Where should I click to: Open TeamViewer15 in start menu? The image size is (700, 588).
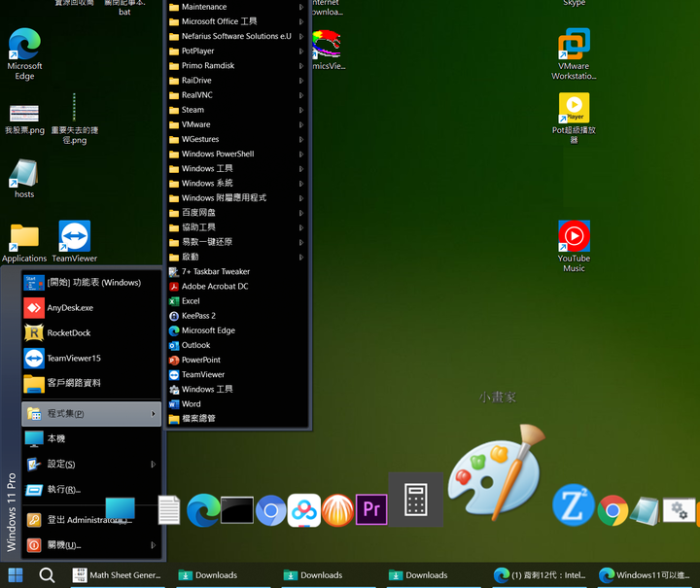pyautogui.click(x=91, y=359)
